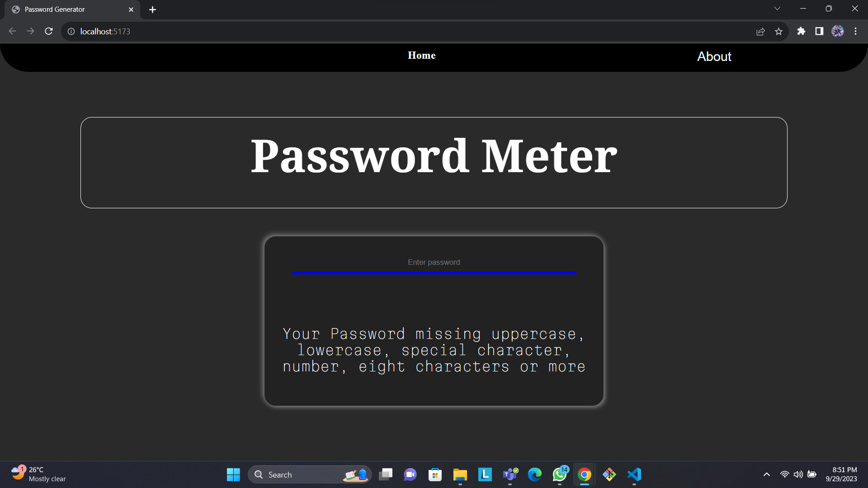The width and height of the screenshot is (868, 488).
Task: Open the search tabs chevron
Action: tap(778, 8)
